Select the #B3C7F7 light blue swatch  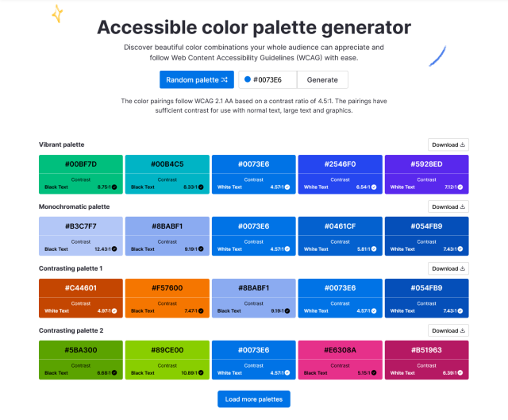click(x=81, y=236)
